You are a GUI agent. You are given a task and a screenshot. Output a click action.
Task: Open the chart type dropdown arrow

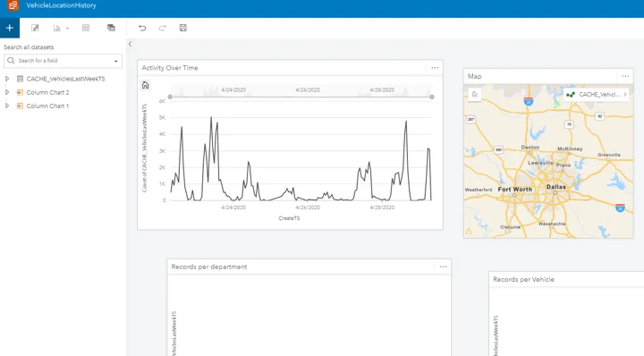pos(67,29)
